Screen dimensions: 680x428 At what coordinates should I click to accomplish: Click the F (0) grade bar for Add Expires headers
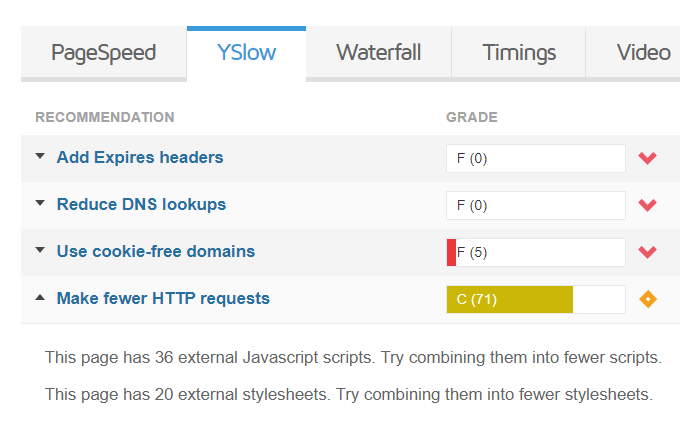(536, 158)
